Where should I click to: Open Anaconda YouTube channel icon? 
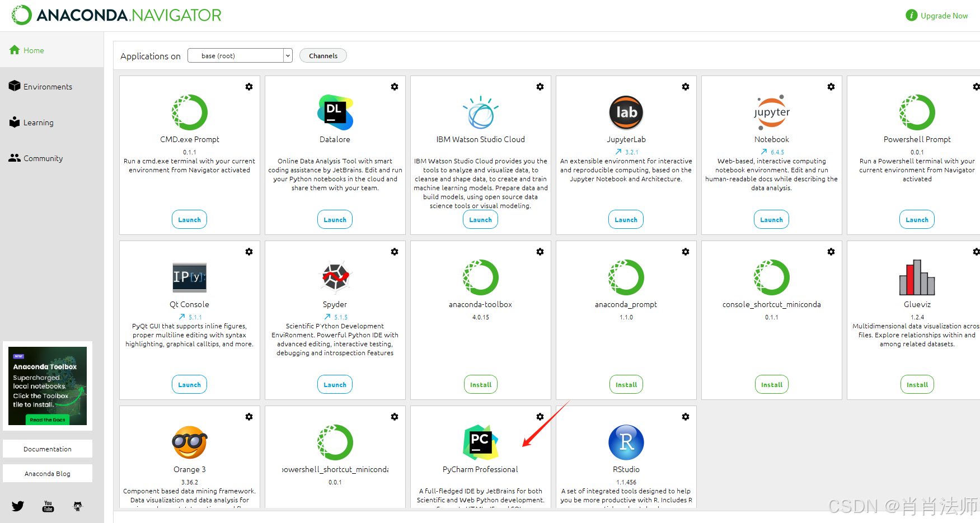pos(48,506)
